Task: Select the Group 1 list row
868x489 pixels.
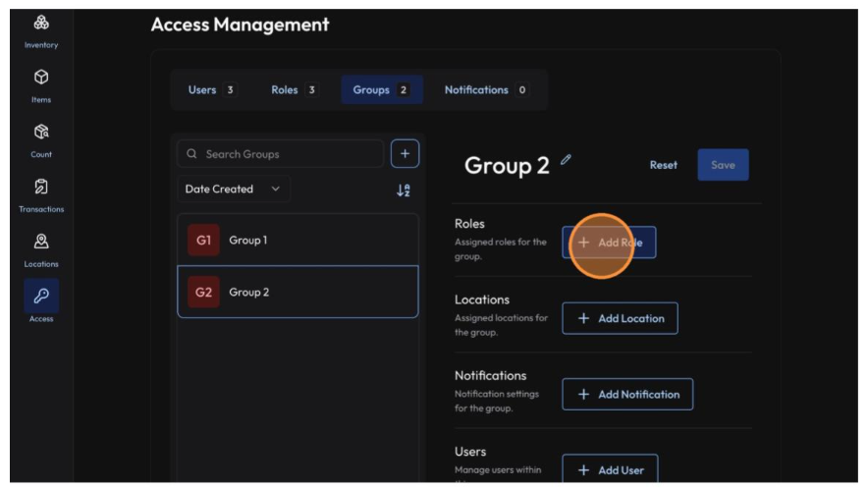Action: coord(298,240)
